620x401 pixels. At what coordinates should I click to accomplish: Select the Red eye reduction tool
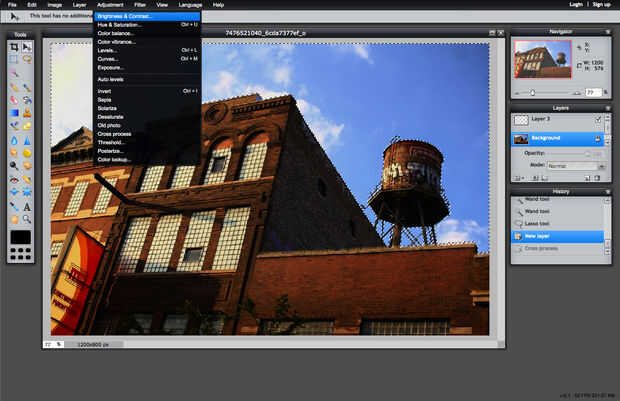pos(14,180)
